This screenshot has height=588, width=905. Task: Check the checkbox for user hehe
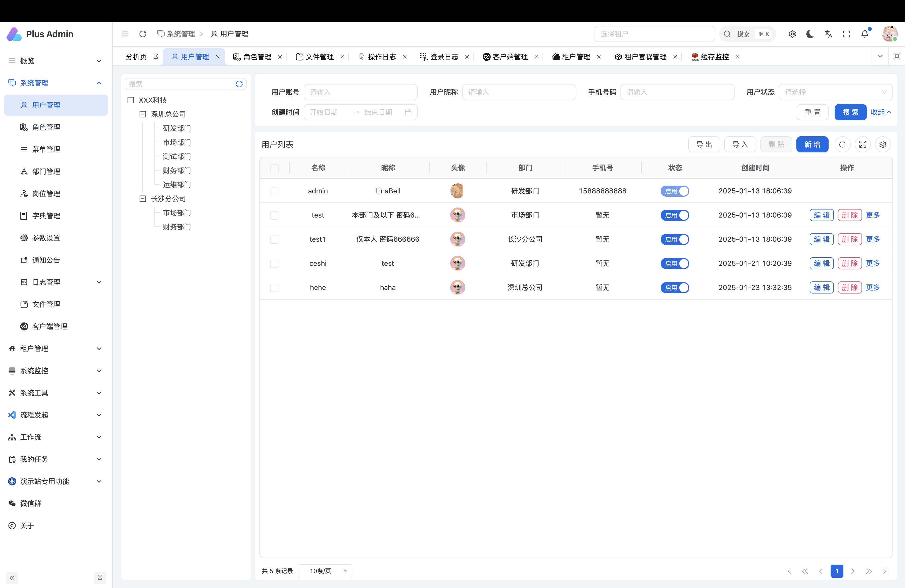(274, 288)
